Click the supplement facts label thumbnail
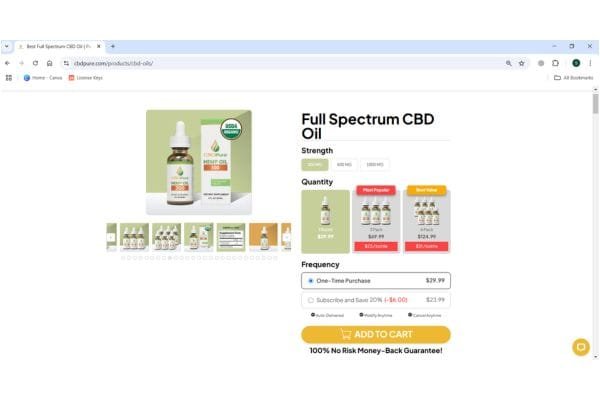The height and width of the screenshot is (400, 600). [231, 237]
